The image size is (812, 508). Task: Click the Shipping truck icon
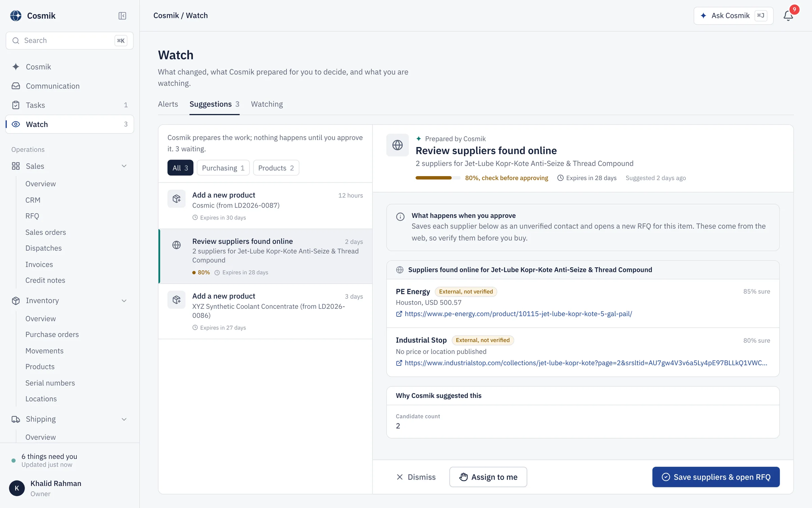click(x=16, y=419)
